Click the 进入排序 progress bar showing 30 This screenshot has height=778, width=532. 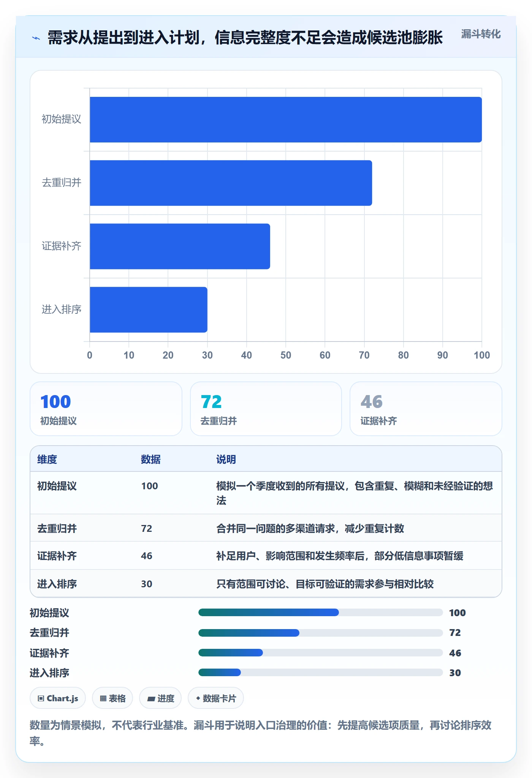(x=321, y=672)
